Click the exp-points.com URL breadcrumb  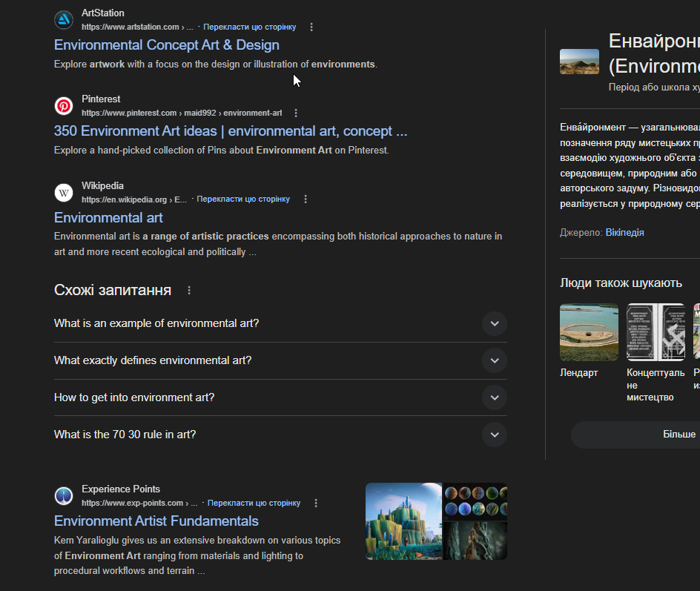click(139, 503)
